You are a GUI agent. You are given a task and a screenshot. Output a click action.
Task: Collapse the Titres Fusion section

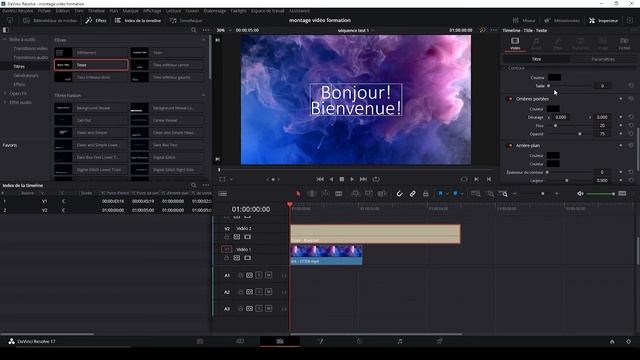(203, 96)
